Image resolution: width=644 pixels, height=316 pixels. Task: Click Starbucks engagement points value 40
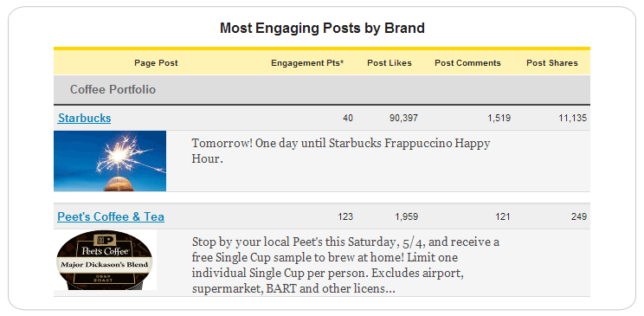348,119
